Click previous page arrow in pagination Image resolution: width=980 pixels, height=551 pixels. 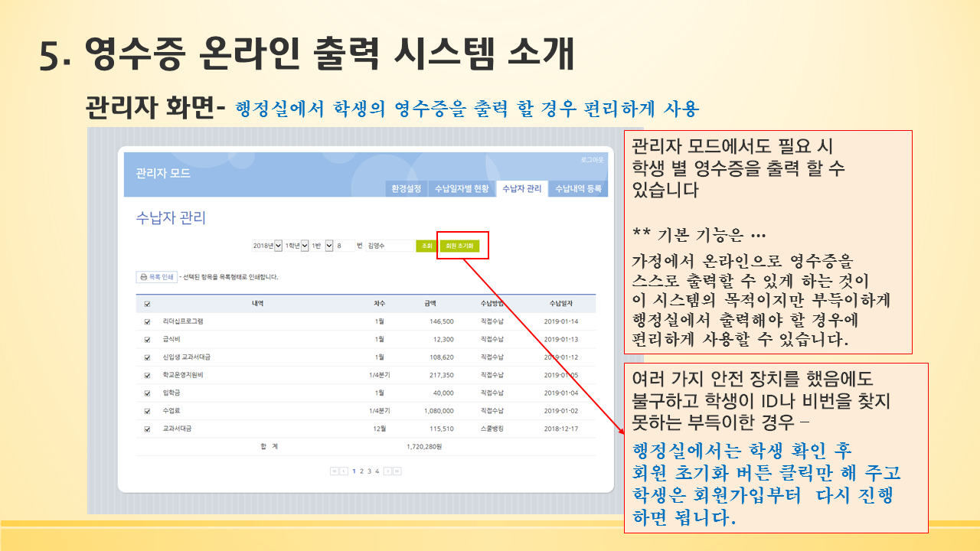pyautogui.click(x=345, y=471)
